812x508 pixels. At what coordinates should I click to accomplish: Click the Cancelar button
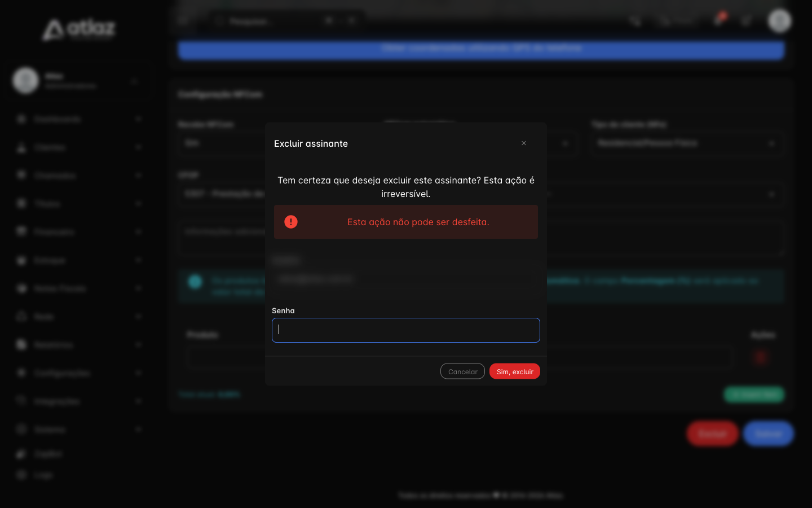tap(462, 371)
